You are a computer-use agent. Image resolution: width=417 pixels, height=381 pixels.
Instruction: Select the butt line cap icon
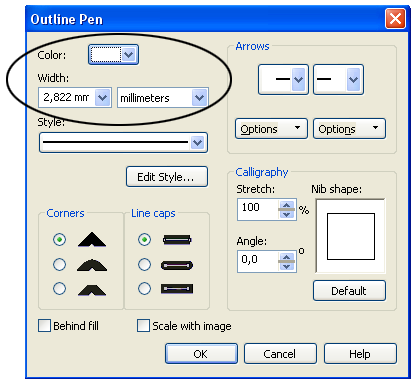(x=177, y=240)
